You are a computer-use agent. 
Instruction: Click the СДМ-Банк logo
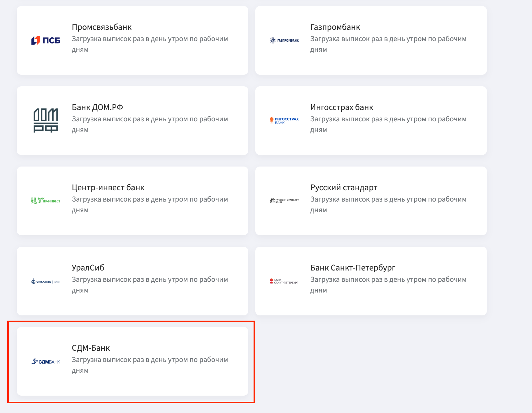(46, 361)
